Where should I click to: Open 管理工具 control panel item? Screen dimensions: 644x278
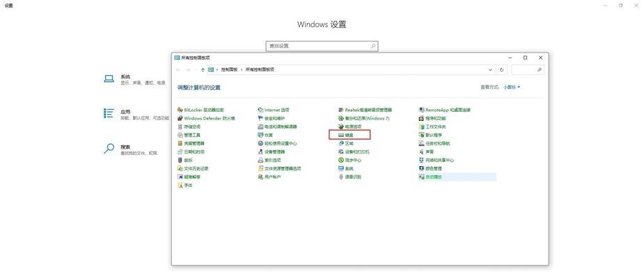[189, 135]
